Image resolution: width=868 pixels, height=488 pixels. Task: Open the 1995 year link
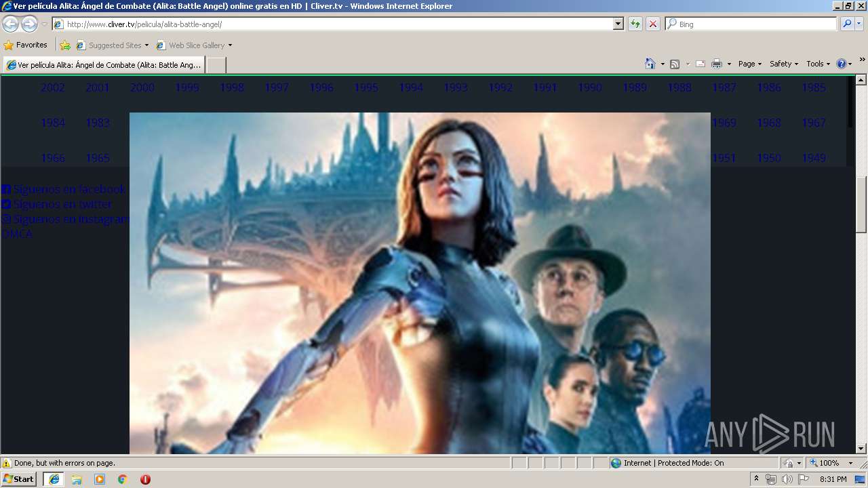coord(366,87)
